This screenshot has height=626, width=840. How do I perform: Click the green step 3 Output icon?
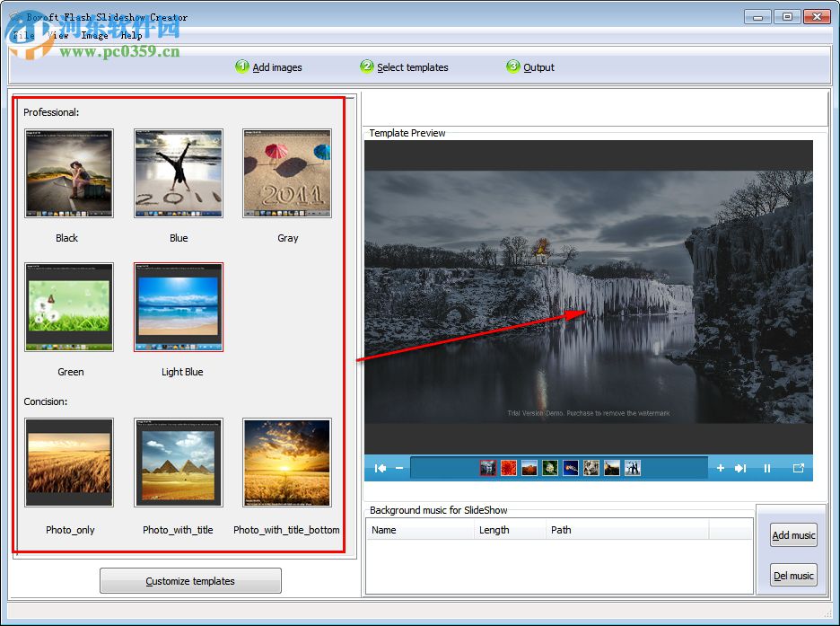[512, 66]
